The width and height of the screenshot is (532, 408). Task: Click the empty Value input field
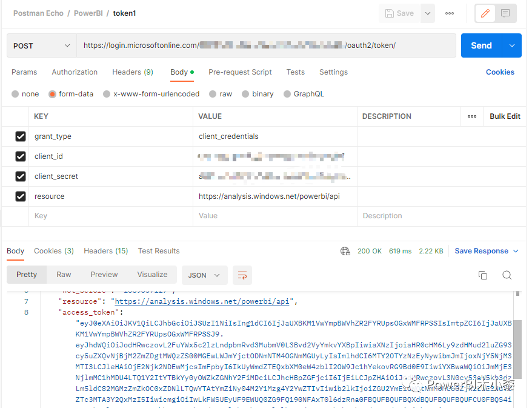tap(275, 216)
